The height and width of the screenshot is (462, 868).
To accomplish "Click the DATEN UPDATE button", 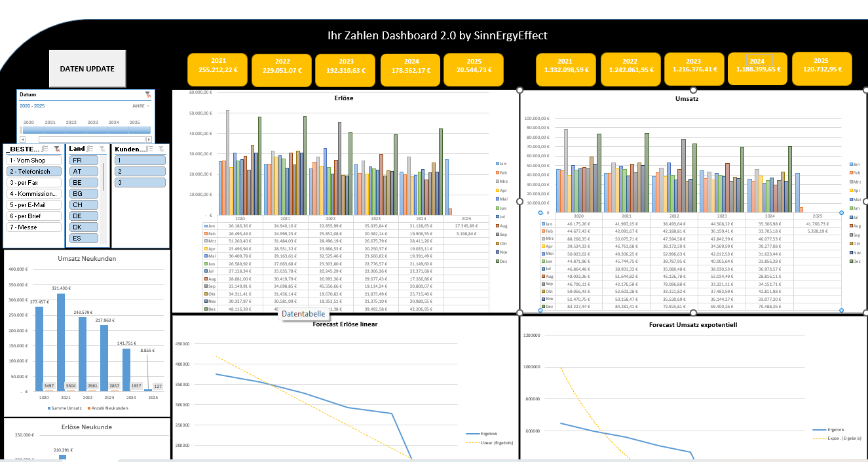I will 87,69.
